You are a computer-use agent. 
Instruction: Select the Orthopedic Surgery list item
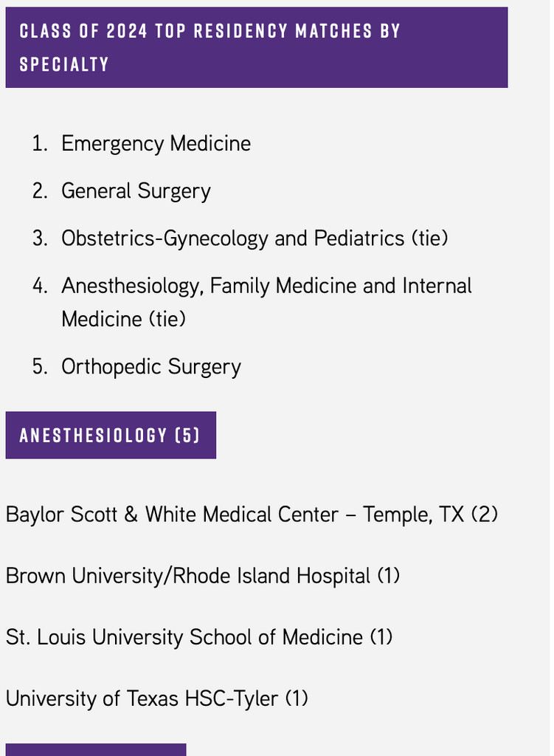tap(151, 367)
